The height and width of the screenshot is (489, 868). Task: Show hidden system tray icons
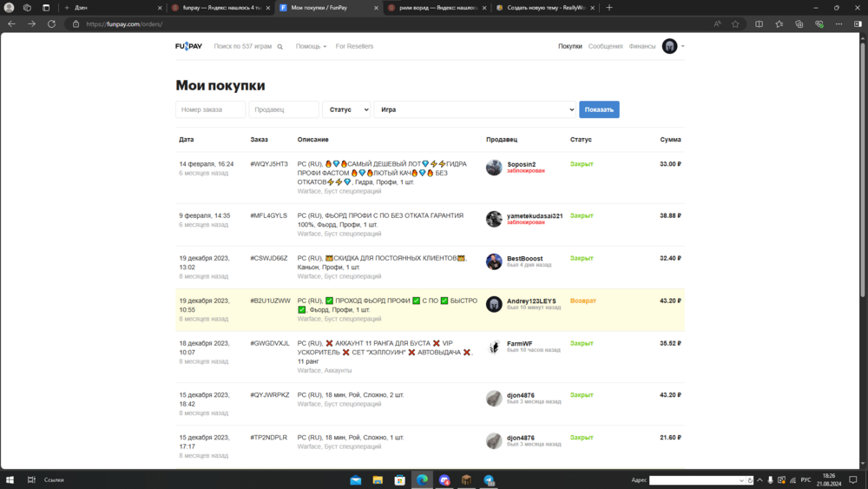point(759,480)
